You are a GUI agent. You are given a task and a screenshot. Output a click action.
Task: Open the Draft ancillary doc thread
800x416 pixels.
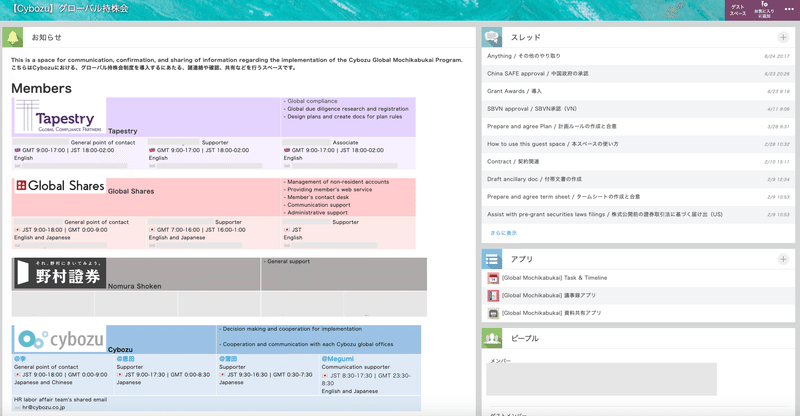pos(534,179)
